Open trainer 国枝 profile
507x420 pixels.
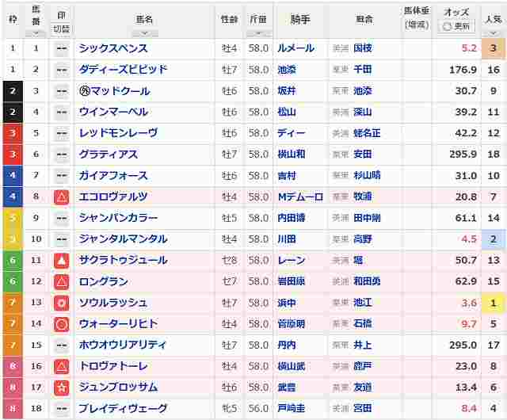point(363,48)
